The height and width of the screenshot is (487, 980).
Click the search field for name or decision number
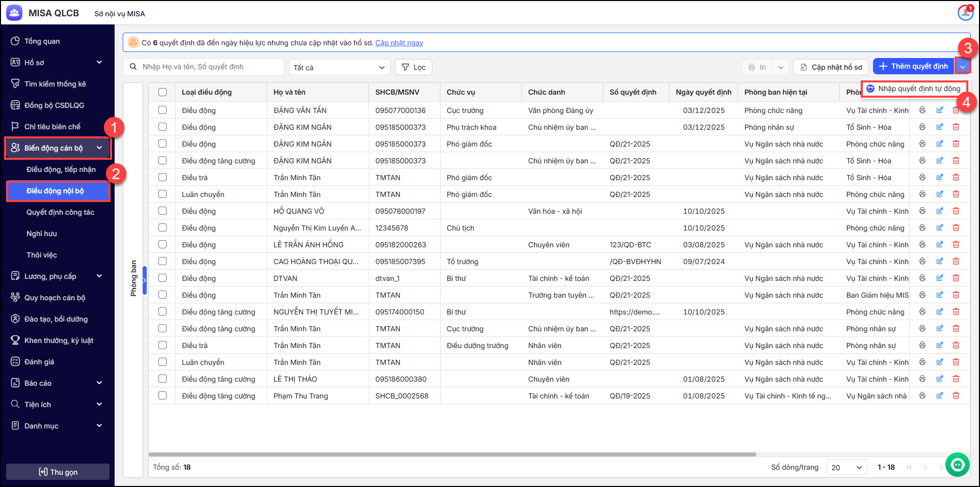tap(209, 67)
